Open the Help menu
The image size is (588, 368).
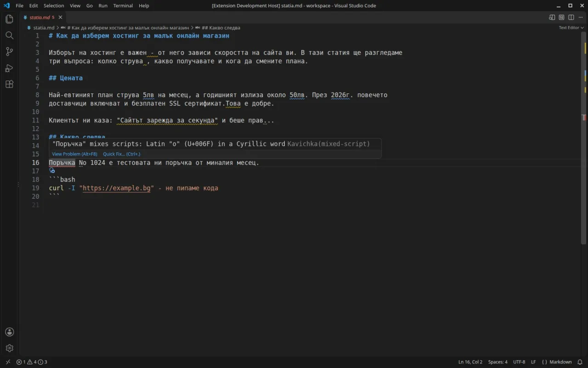144,6
